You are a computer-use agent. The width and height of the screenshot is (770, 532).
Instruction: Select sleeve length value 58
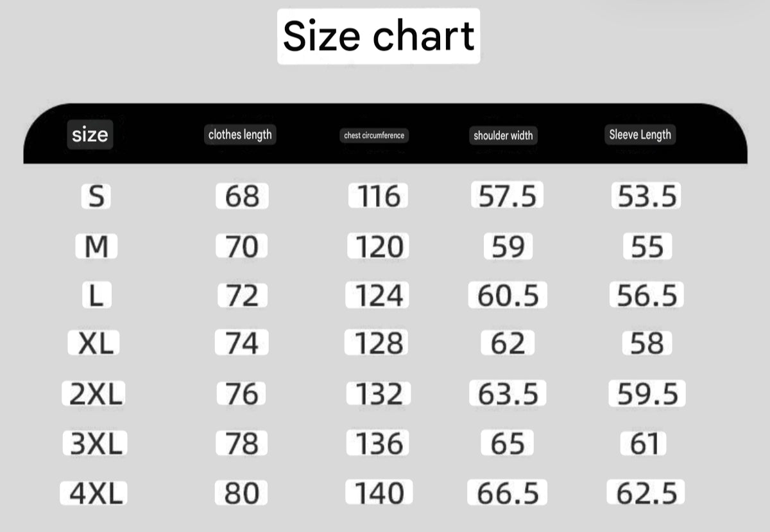pos(647,345)
